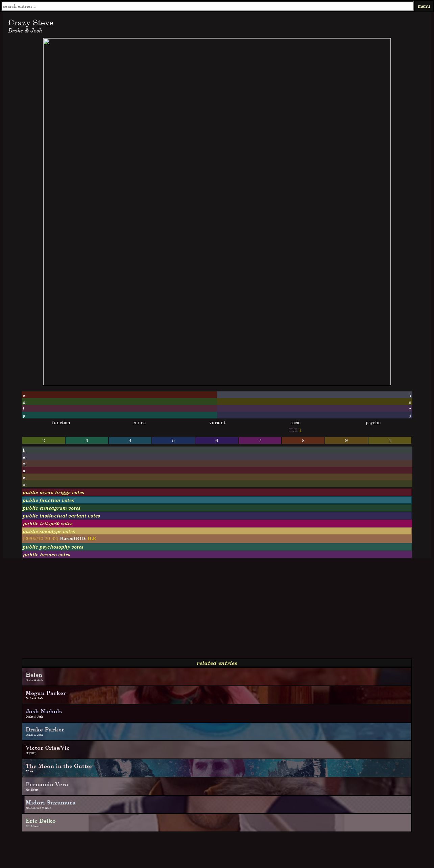Open the Eric Delko related entry
Image resolution: width=434 pixels, height=868 pixels.
click(x=217, y=823)
